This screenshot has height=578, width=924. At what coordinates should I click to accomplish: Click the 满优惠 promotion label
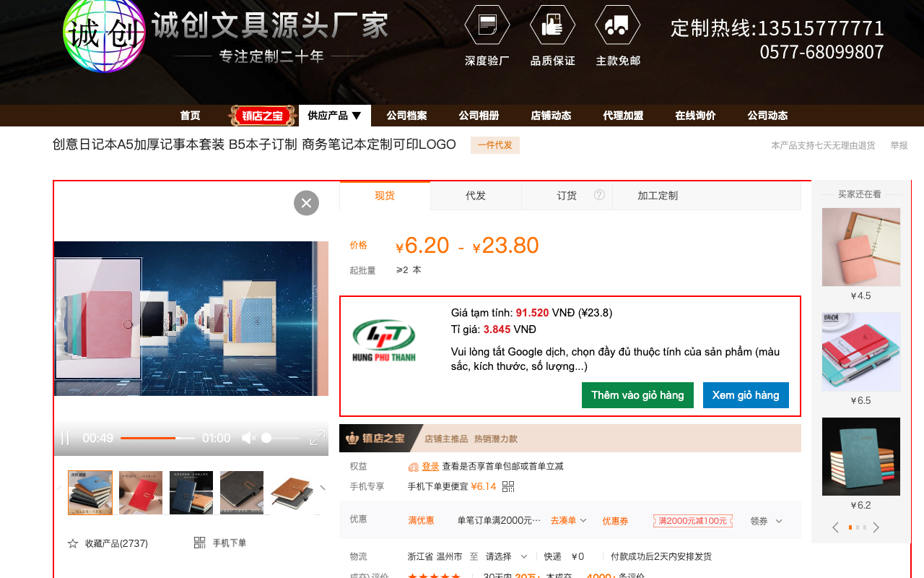pyautogui.click(x=421, y=520)
